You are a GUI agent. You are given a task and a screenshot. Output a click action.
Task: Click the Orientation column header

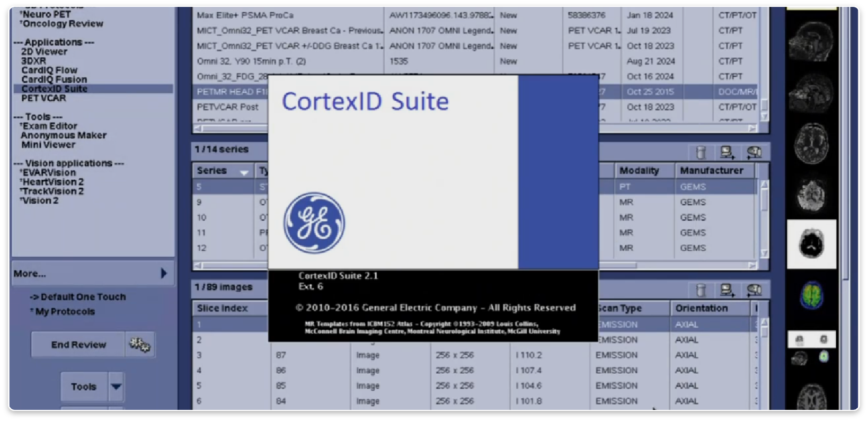coord(701,309)
